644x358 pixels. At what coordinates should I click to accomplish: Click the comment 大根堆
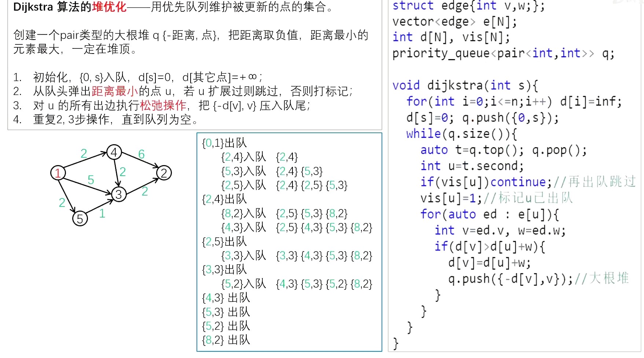(x=609, y=278)
